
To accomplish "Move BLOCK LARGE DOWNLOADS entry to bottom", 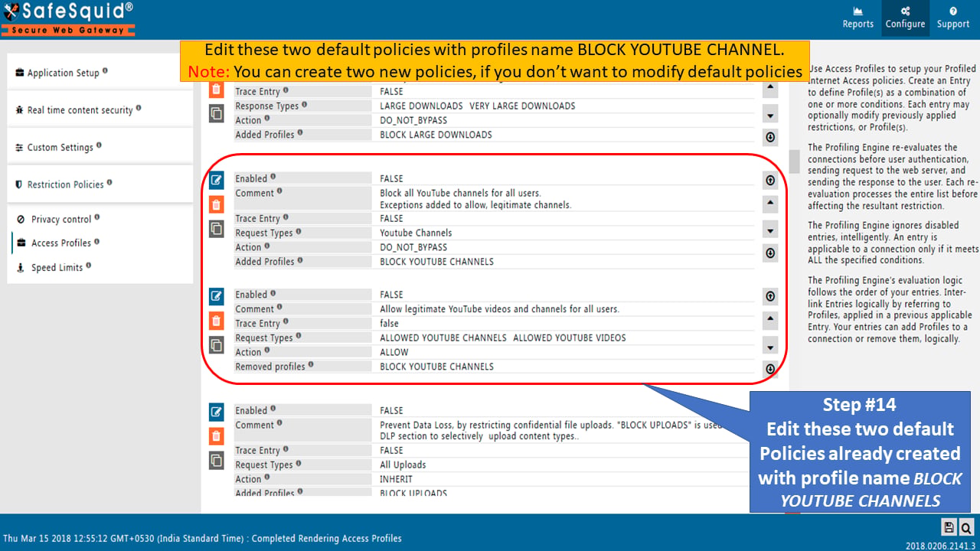I will 770,138.
